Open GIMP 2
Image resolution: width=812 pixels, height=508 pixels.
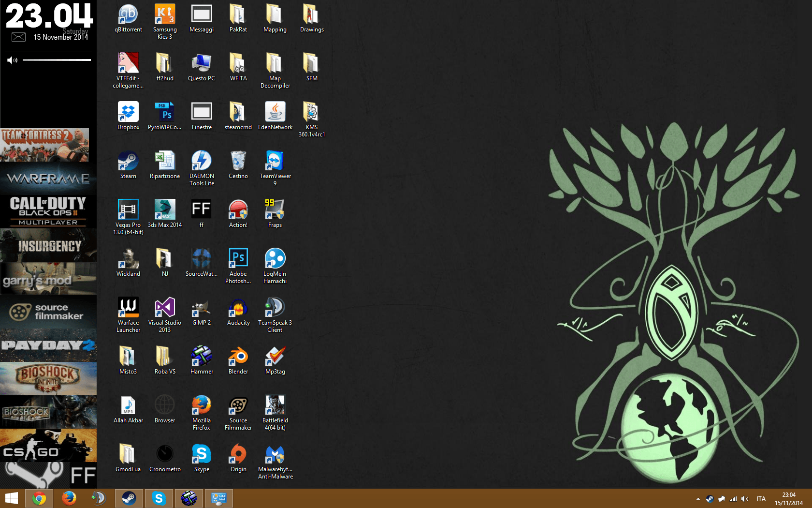(x=201, y=310)
